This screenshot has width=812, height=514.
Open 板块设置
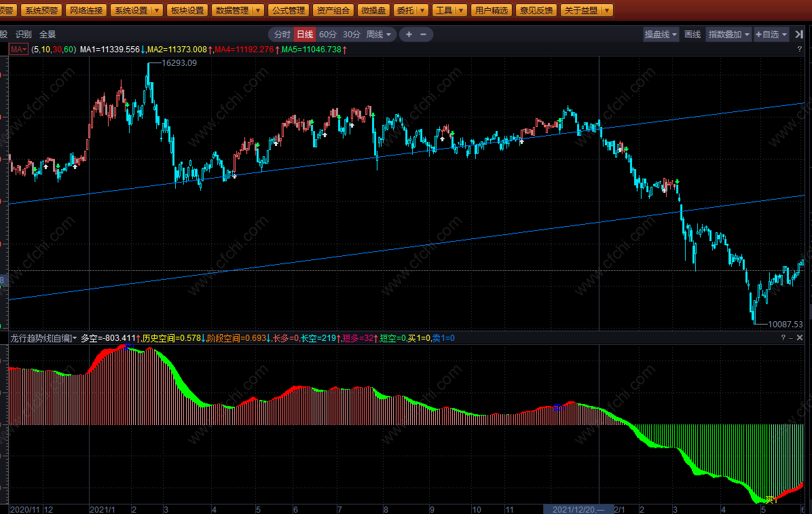coord(187,10)
